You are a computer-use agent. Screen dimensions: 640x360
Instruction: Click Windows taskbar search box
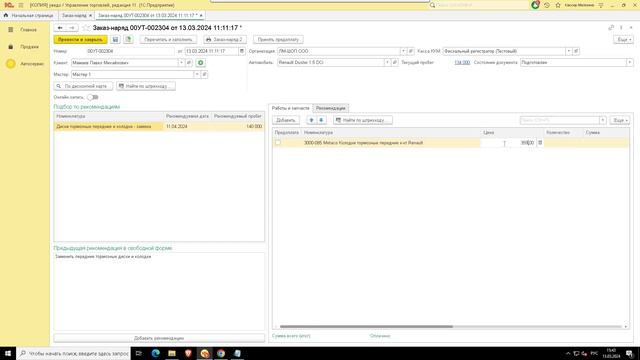[73, 353]
